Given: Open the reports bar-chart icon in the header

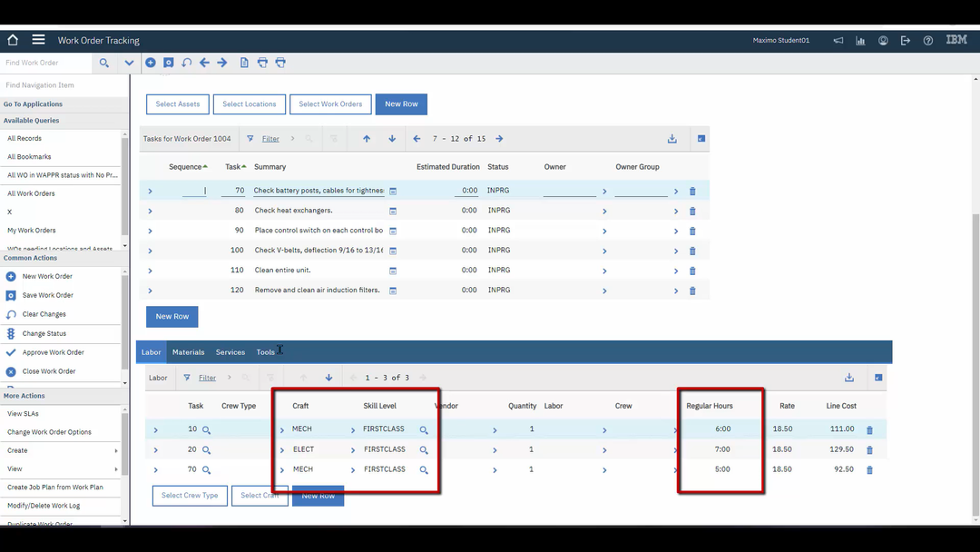Looking at the screenshot, I should click(x=859, y=40).
